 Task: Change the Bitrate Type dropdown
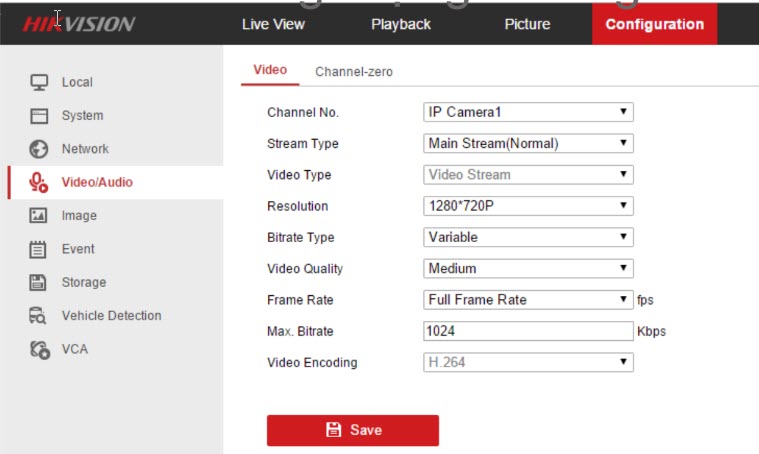point(528,237)
